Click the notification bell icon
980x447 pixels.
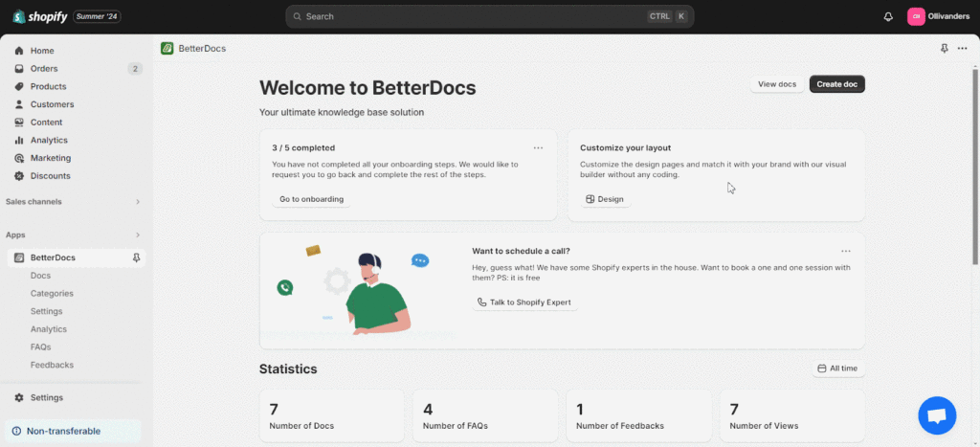click(888, 16)
